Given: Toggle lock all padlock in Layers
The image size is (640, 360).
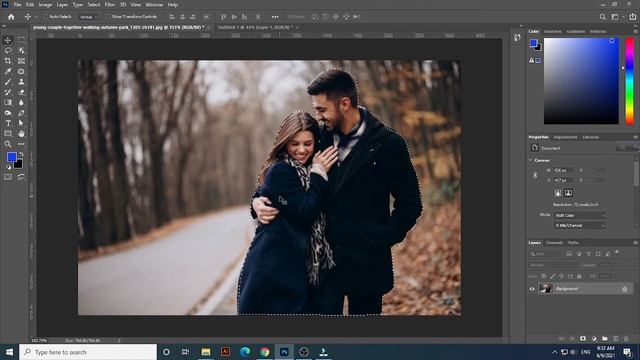Looking at the screenshot, I should point(579,276).
